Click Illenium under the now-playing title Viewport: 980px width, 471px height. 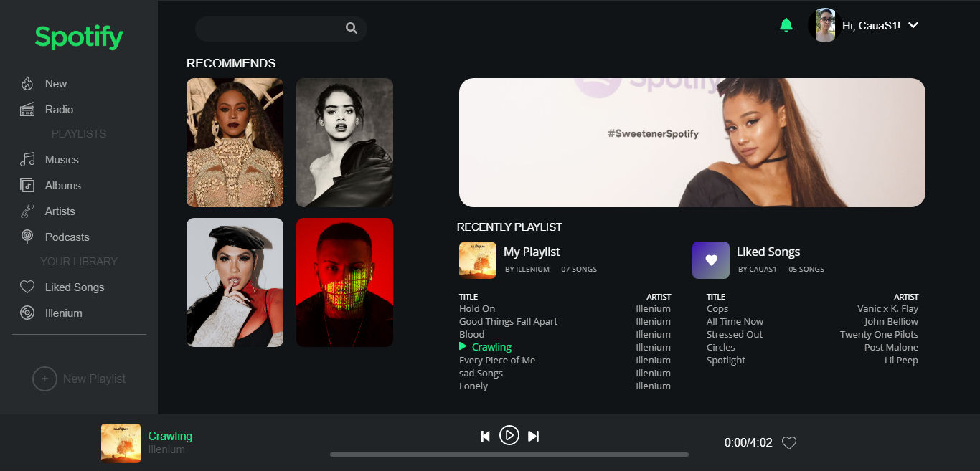tap(166, 450)
